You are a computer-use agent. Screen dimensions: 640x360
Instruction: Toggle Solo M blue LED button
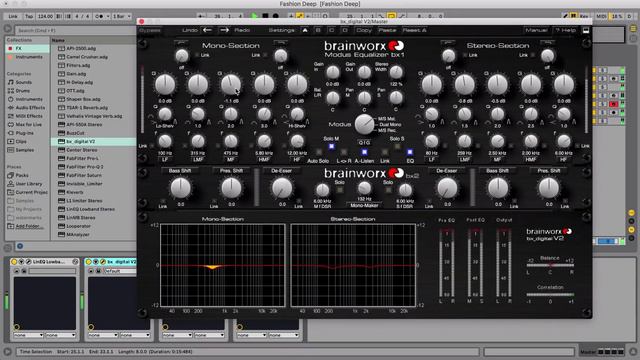tap(331, 146)
